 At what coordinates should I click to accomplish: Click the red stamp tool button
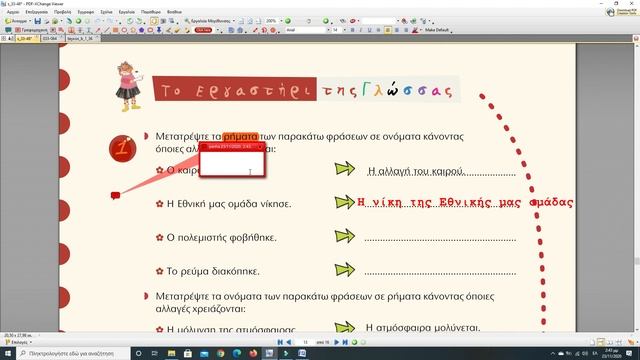(x=203, y=30)
